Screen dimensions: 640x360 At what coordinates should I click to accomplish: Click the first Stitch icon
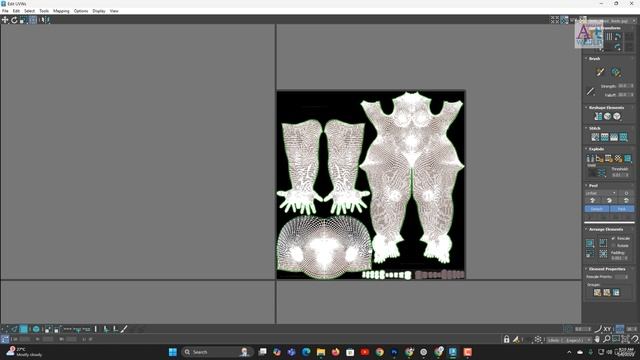click(x=595, y=137)
